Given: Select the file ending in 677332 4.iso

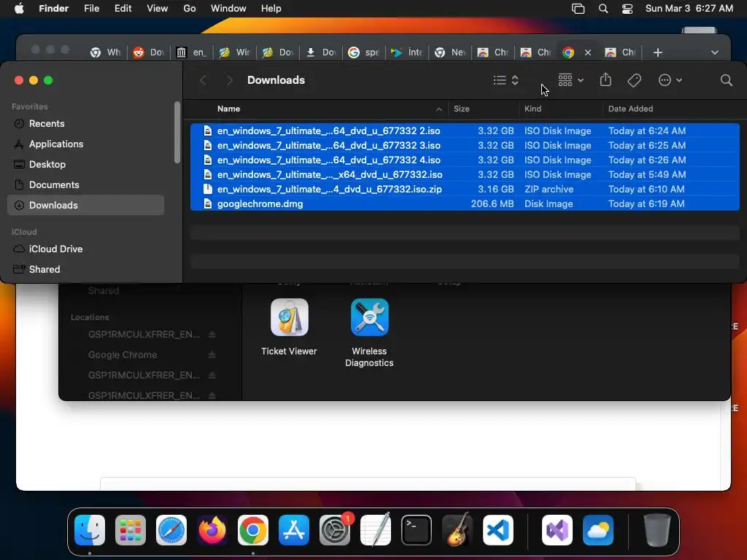Looking at the screenshot, I should pos(465,160).
